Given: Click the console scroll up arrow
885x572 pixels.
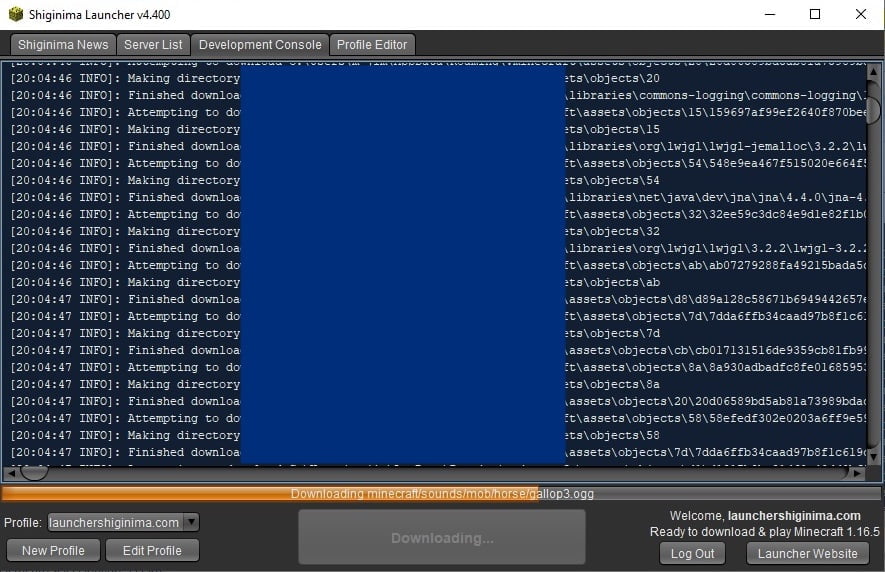Looking at the screenshot, I should (x=874, y=72).
